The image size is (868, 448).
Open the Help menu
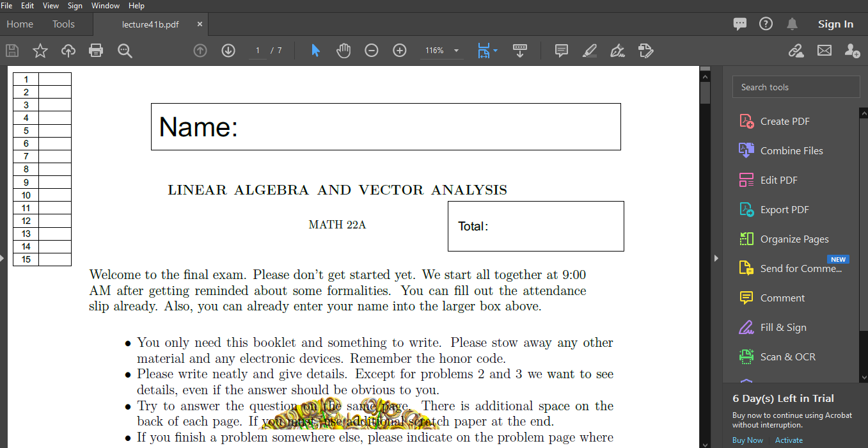(136, 5)
